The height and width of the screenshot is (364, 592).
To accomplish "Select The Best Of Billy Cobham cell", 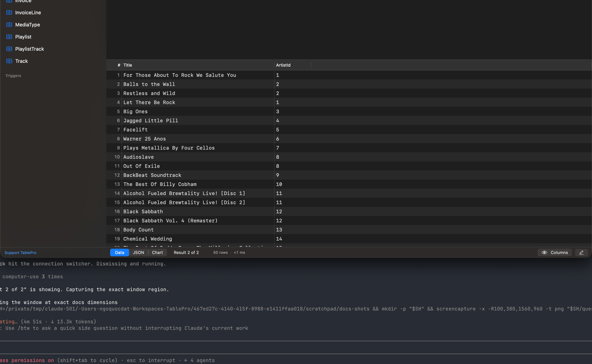I will (x=198, y=184).
